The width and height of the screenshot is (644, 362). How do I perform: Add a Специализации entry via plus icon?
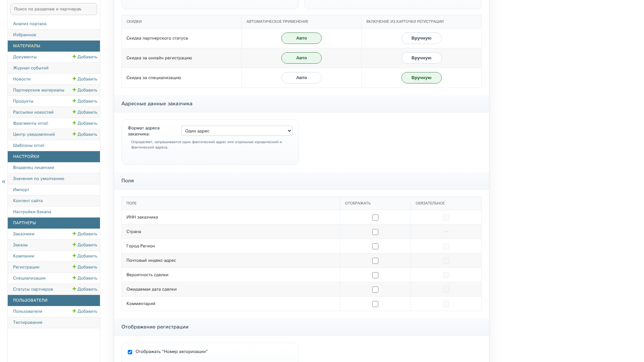pos(85,278)
